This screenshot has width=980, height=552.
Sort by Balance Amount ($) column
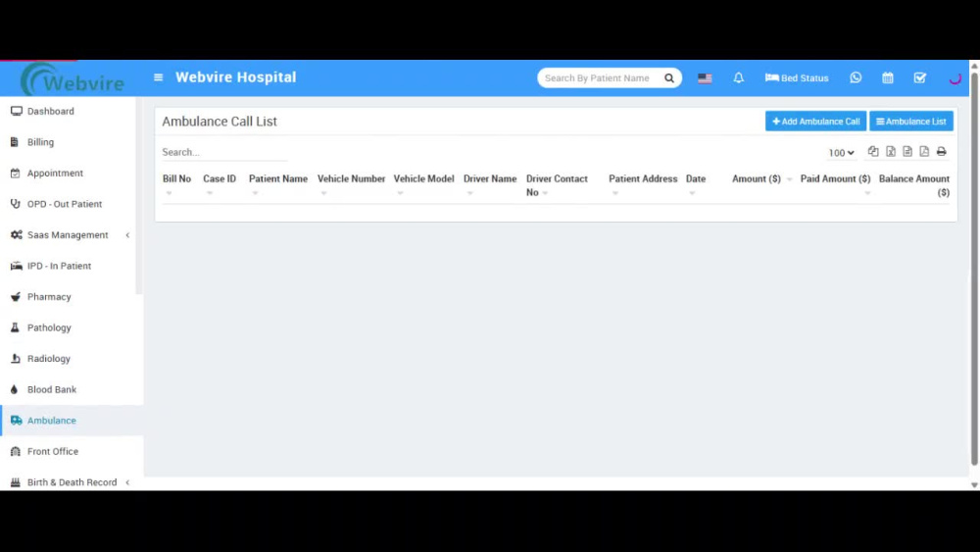click(x=913, y=185)
